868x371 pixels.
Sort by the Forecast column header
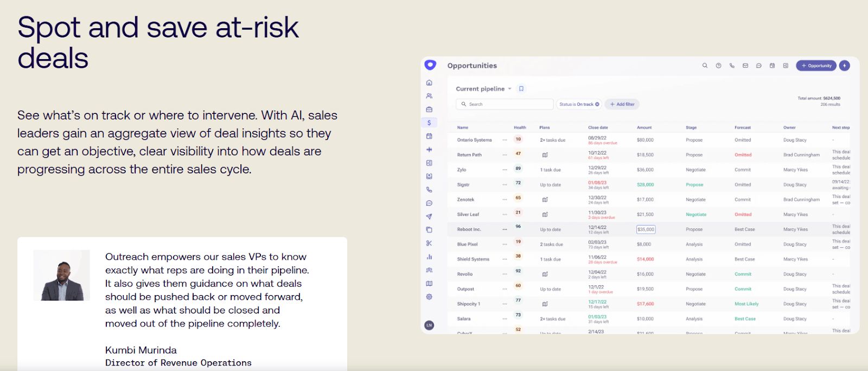(x=743, y=127)
